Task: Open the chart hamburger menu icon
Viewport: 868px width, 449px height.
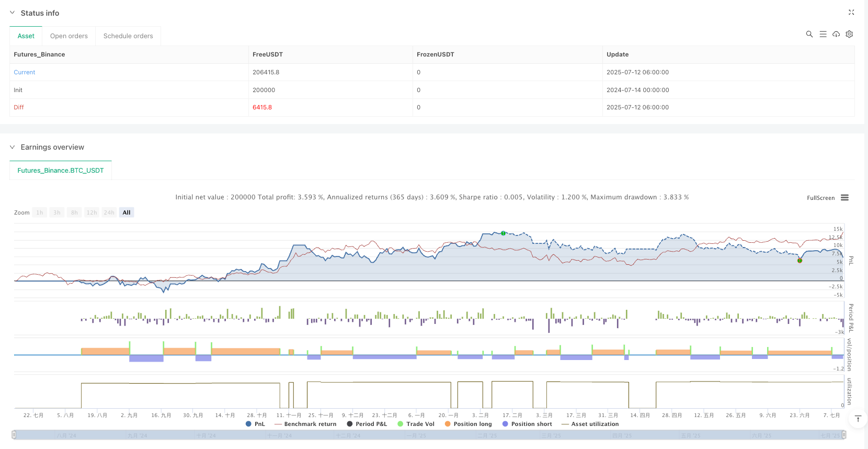Action: point(844,198)
